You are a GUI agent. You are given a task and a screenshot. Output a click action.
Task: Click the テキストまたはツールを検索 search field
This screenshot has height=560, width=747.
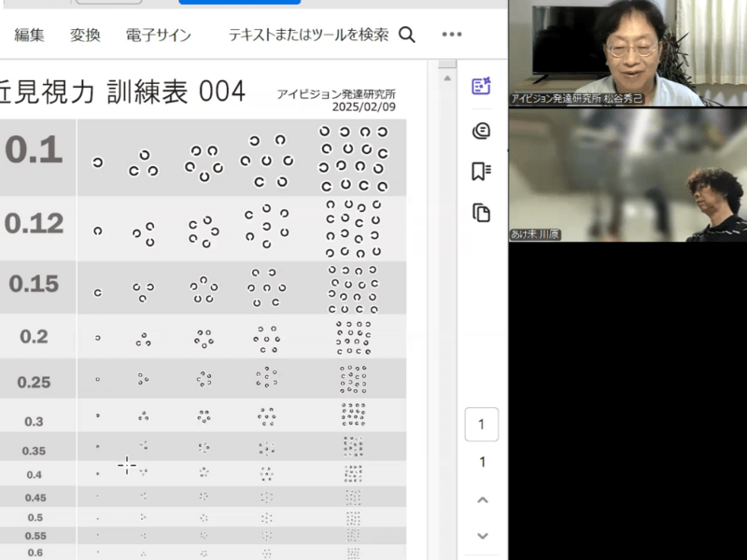point(309,35)
